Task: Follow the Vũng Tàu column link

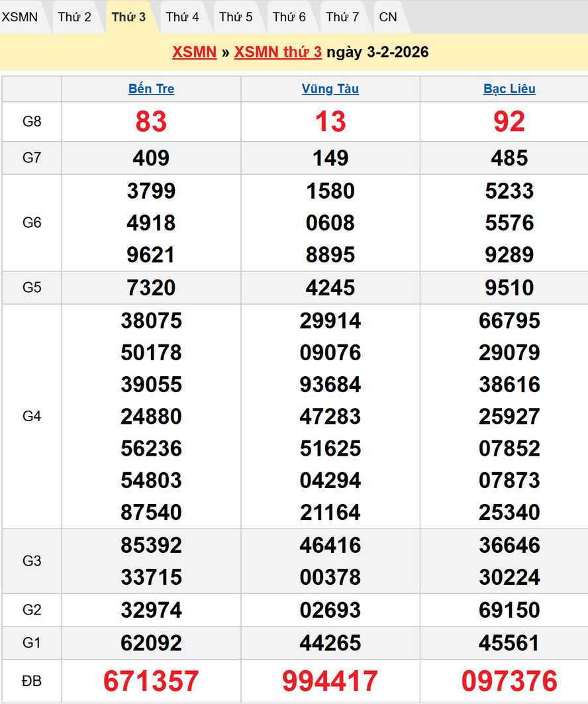Action: [330, 89]
